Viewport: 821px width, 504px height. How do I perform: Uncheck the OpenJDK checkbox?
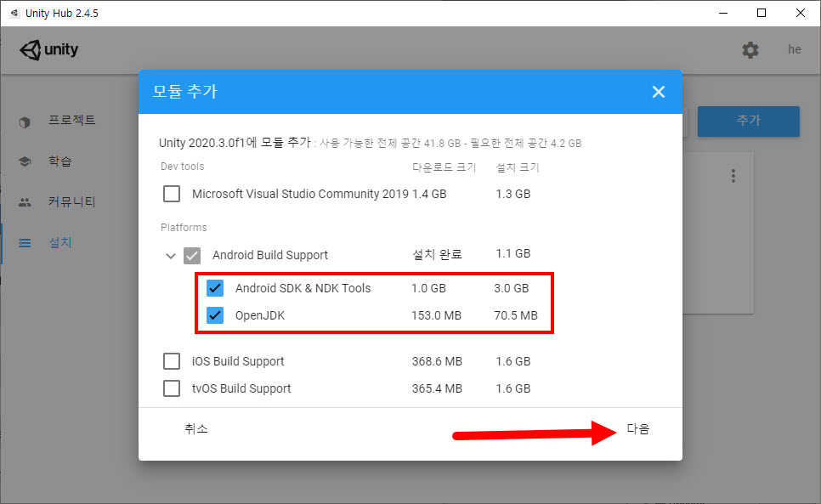(x=215, y=315)
